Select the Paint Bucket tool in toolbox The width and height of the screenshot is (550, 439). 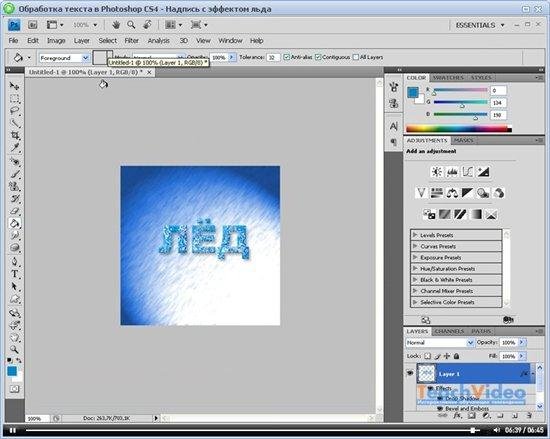click(x=14, y=223)
